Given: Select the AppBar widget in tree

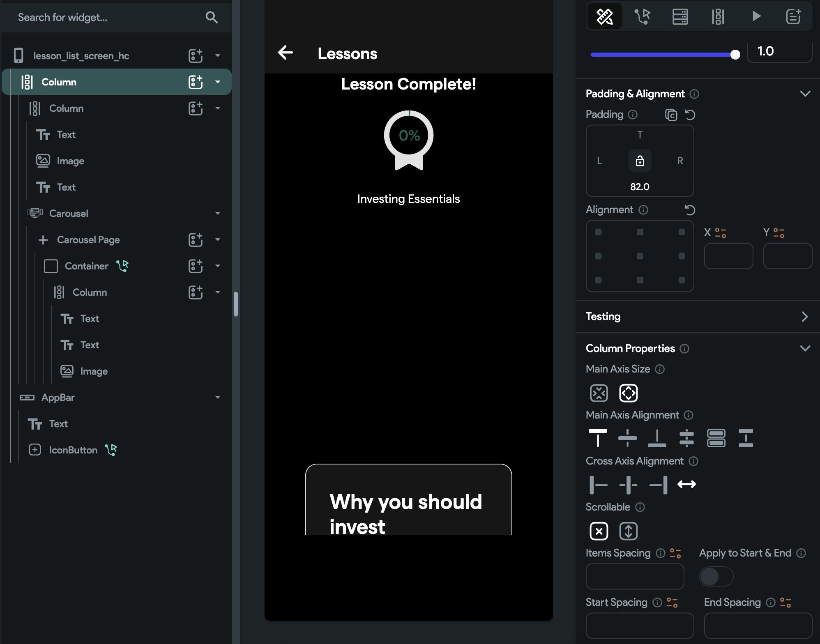Looking at the screenshot, I should [58, 397].
